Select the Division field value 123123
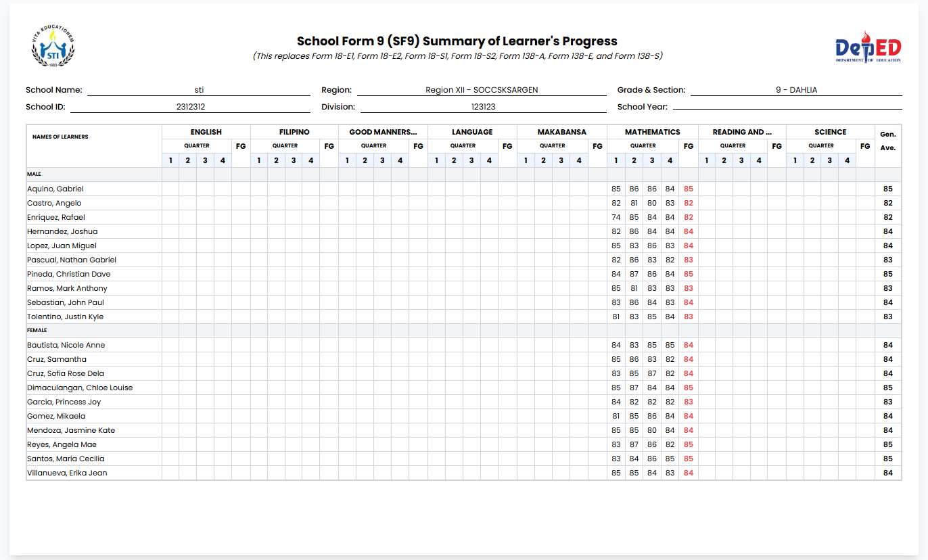The width and height of the screenshot is (928, 560). pos(483,107)
